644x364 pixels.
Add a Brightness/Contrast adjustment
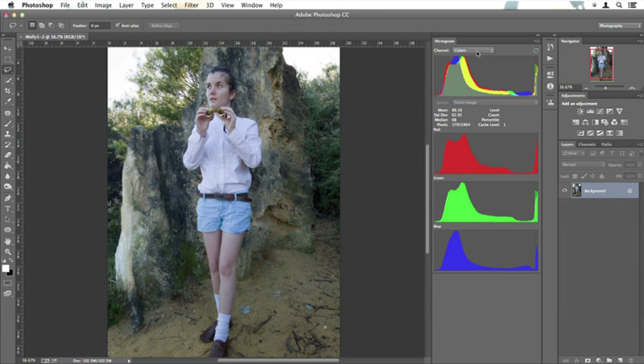[580, 111]
